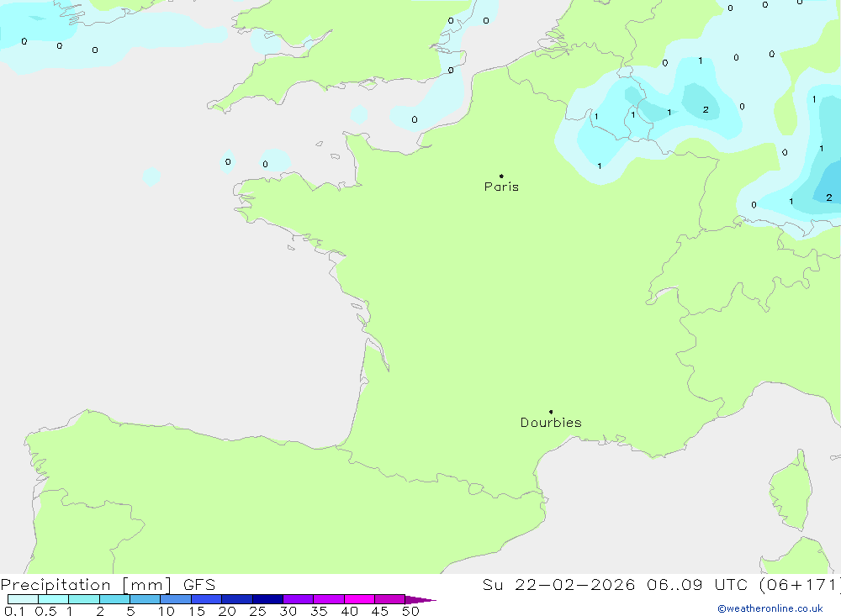Pick the 5–10 mm legend color swatch

pos(145,599)
